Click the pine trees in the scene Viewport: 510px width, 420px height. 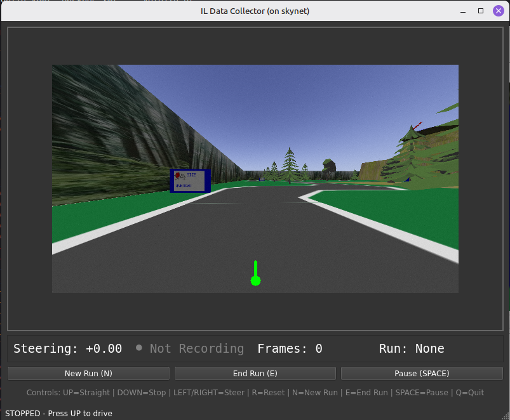point(289,164)
